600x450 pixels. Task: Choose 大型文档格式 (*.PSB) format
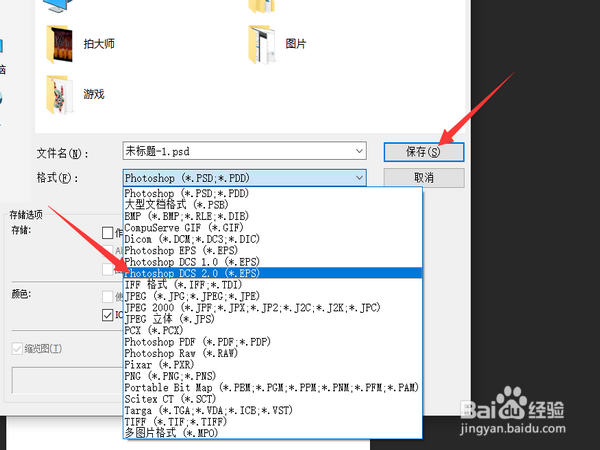click(x=273, y=205)
